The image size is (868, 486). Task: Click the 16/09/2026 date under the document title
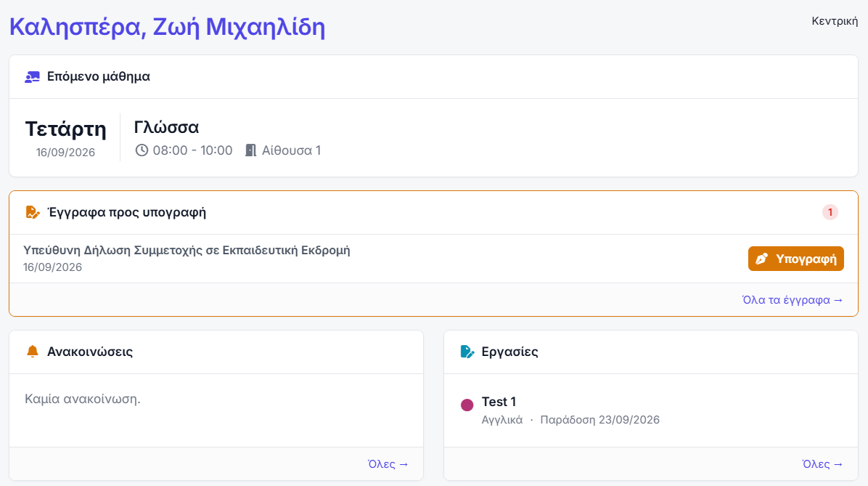click(x=52, y=267)
